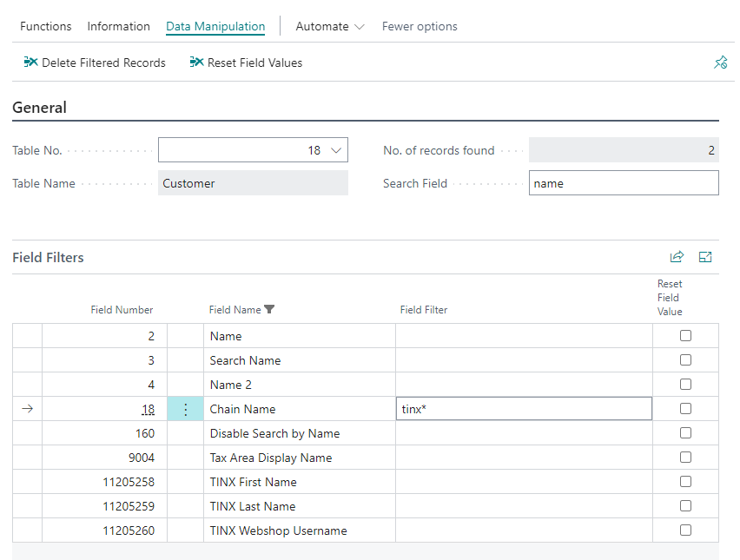Expand Field Filters section to full view
This screenshot has height=560, width=740.
(x=705, y=257)
